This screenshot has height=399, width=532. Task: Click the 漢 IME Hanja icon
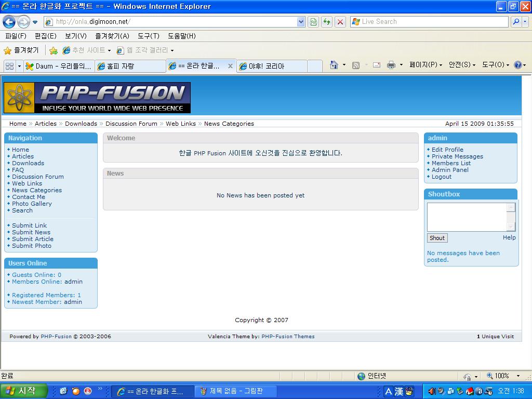(398, 392)
